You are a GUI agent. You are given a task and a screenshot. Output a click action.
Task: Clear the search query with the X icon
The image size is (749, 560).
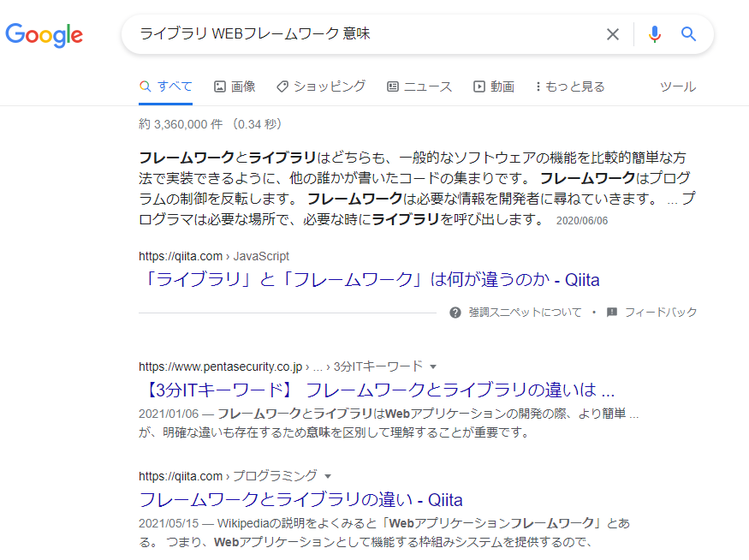(x=613, y=33)
